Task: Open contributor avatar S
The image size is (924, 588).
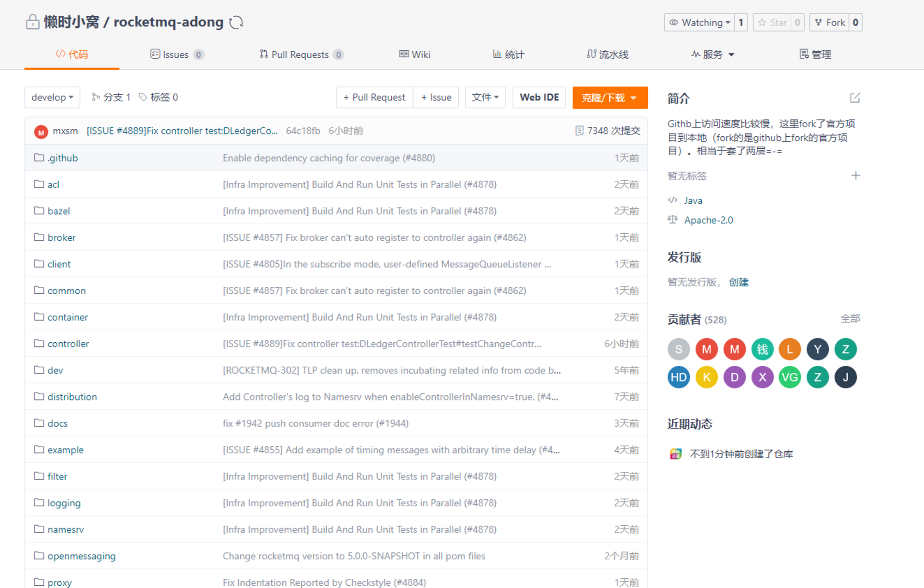Action: click(x=679, y=349)
